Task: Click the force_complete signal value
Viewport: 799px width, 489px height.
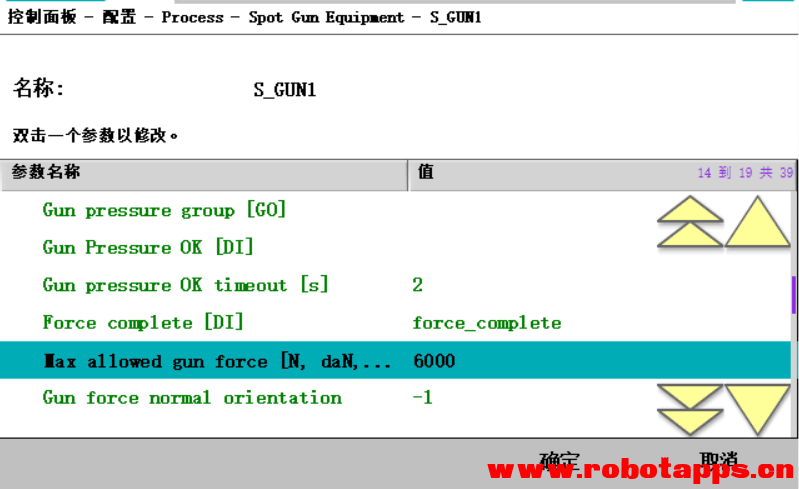Action: (486, 323)
